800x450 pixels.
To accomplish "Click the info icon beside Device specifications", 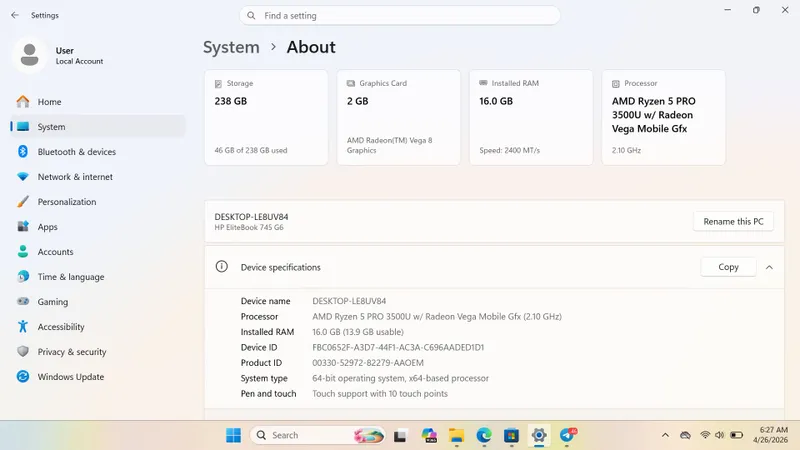I will [221, 266].
